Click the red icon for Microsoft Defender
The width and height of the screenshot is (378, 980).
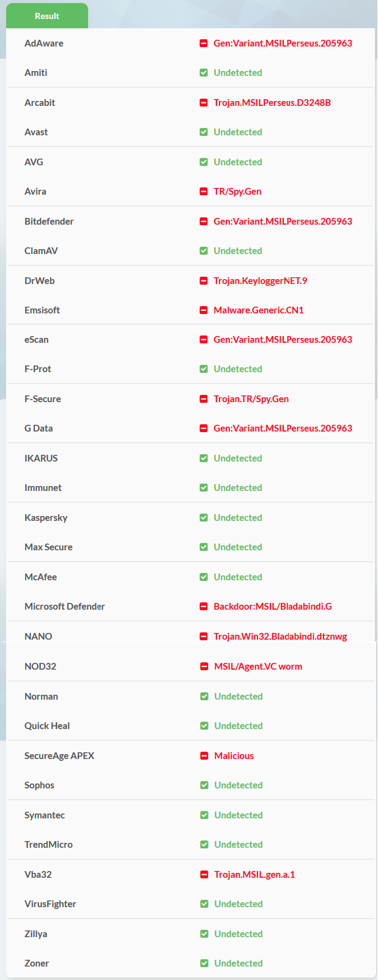click(204, 607)
